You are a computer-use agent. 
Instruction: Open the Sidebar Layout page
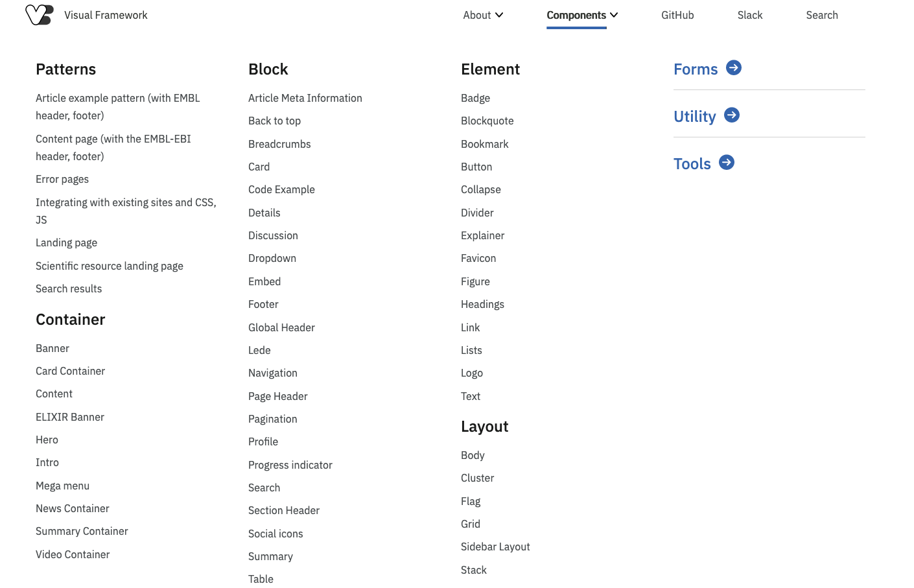[x=495, y=547]
